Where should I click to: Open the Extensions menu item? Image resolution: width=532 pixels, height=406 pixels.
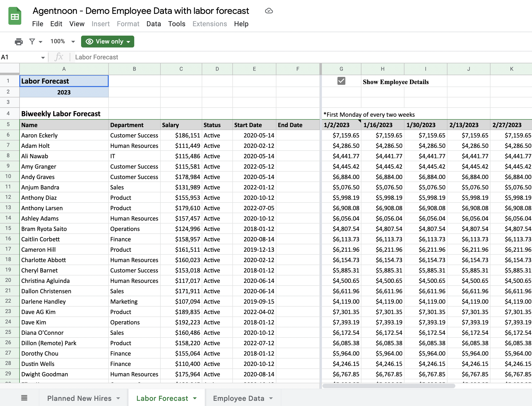tap(210, 23)
